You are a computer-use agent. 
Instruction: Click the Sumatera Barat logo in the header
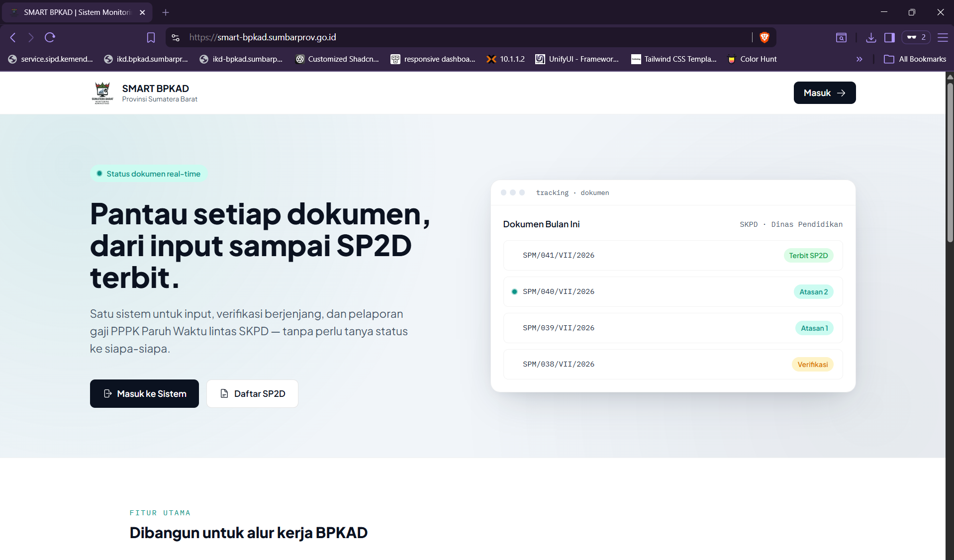tap(102, 93)
